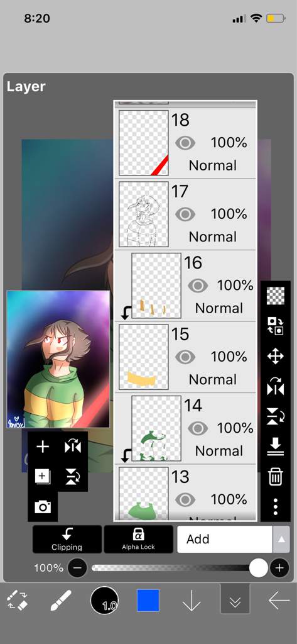Expand blend mode list with triangle arrow
Screen dimensions: 297x644
(281, 539)
